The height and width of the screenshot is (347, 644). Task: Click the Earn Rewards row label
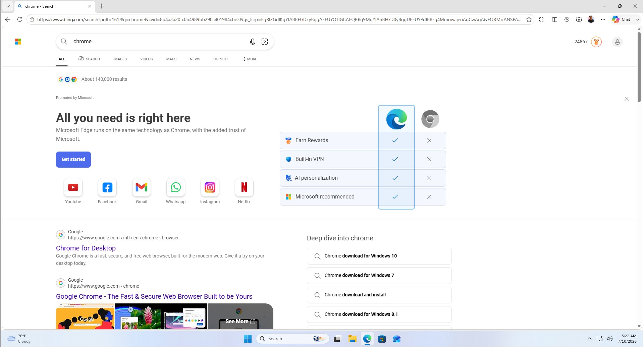coord(312,140)
